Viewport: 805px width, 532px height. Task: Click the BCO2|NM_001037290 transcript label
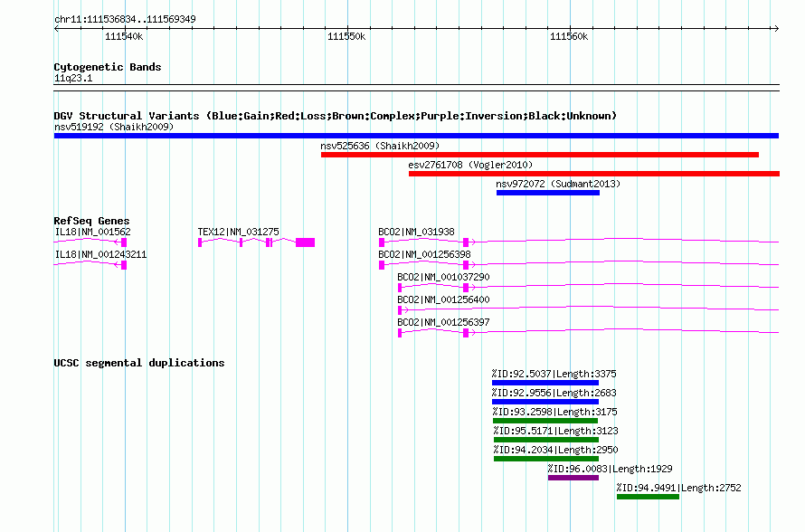(443, 277)
